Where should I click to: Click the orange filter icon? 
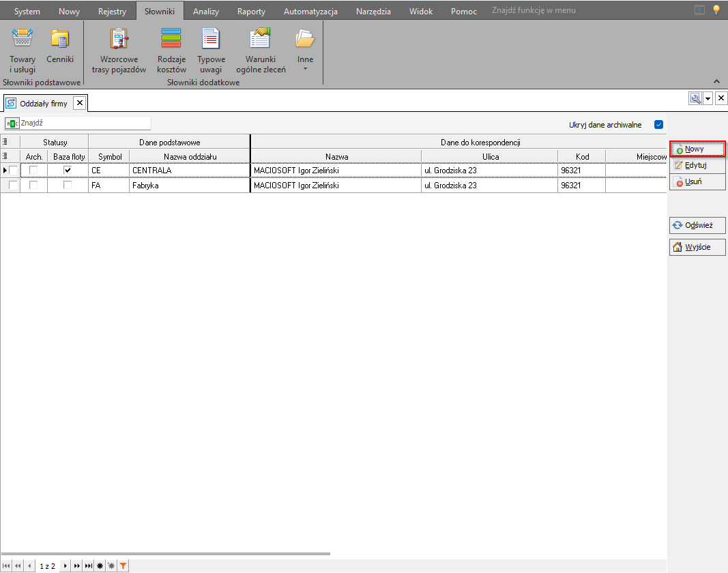coord(122,566)
